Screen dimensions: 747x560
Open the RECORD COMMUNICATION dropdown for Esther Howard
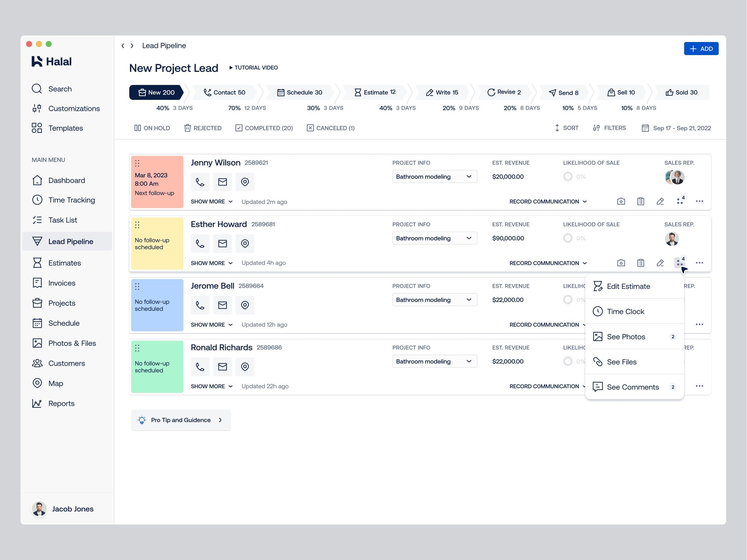(x=548, y=263)
